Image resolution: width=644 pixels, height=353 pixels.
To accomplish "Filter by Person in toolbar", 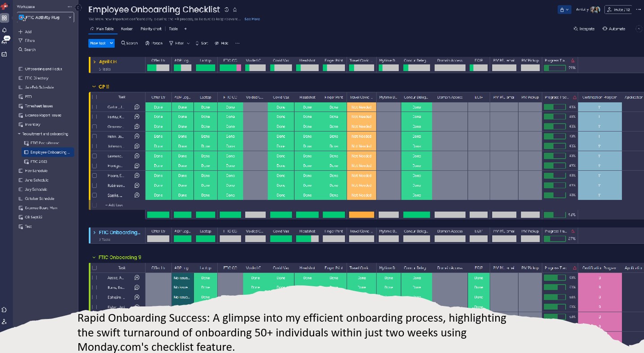I will [x=154, y=43].
